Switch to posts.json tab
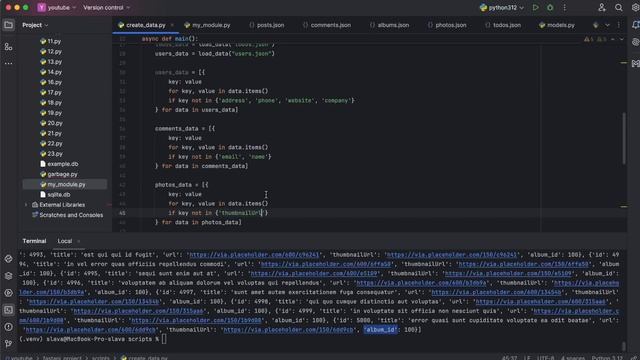Screen dimensions: 640x360 [x=267, y=25]
